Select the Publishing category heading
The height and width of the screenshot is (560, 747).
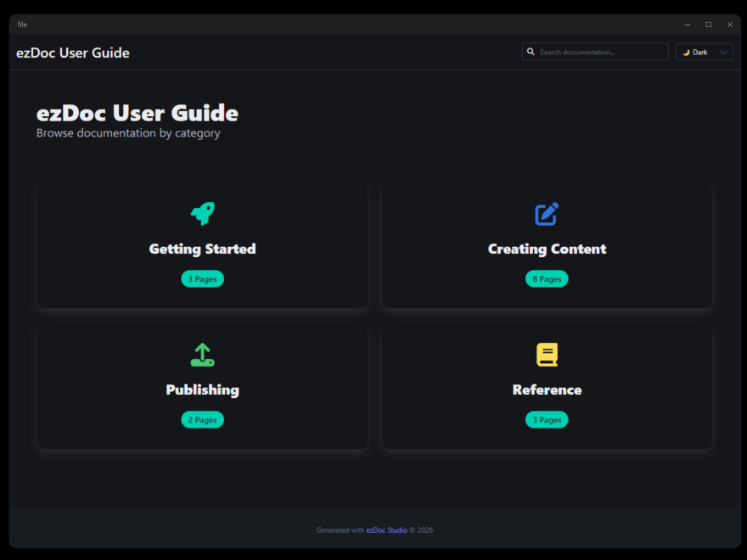(x=202, y=389)
